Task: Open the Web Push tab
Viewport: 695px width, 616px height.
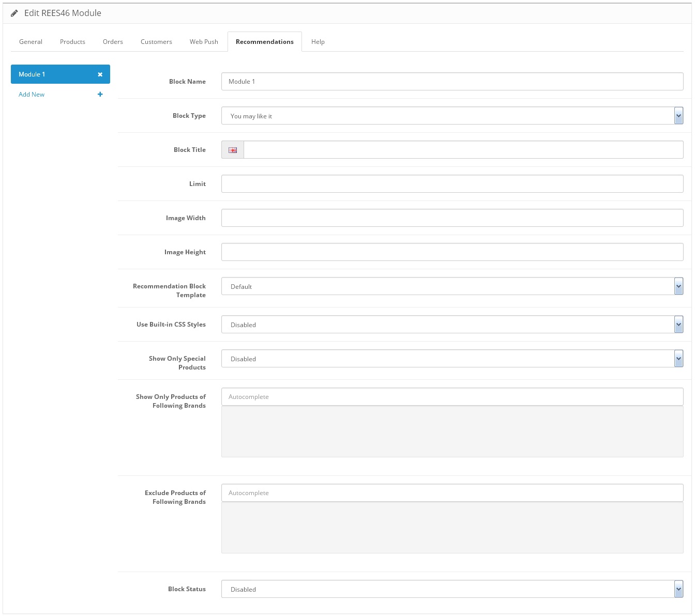Action: (x=204, y=42)
